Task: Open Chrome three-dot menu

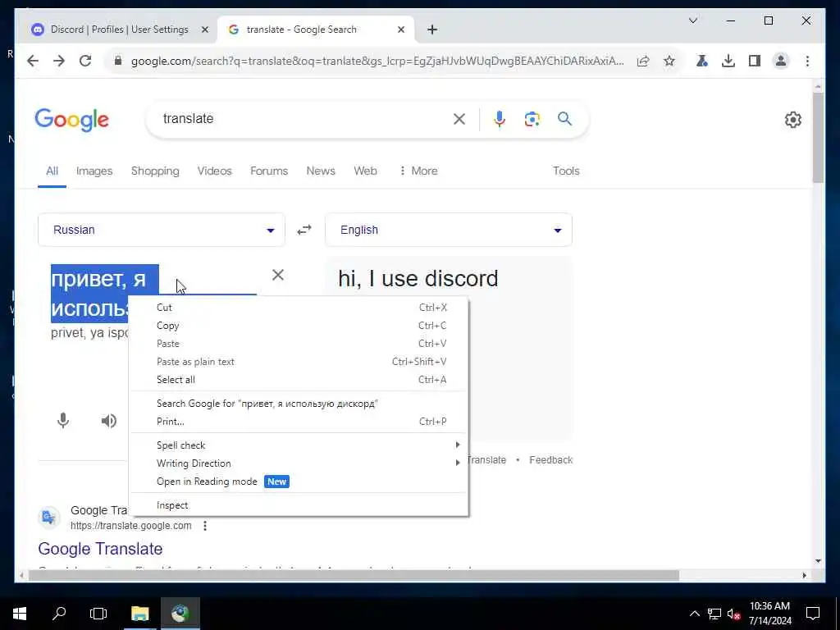Action: pyautogui.click(x=807, y=61)
